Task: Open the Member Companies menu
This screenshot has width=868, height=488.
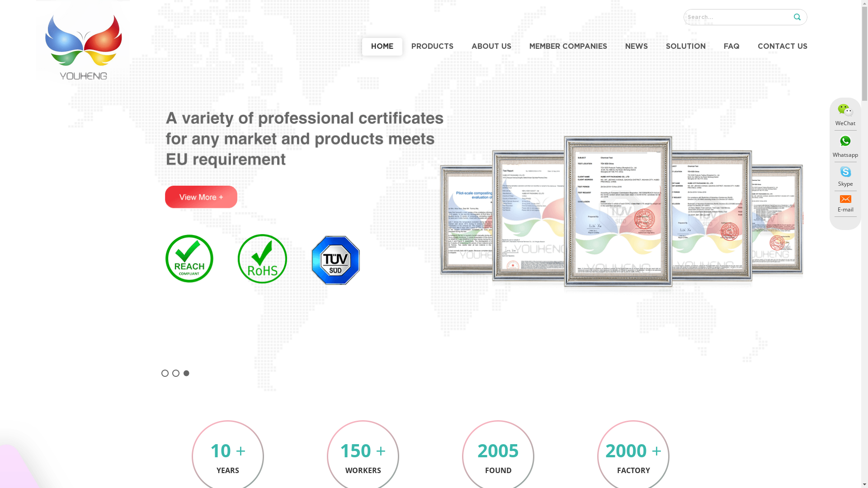Action: pos(568,47)
